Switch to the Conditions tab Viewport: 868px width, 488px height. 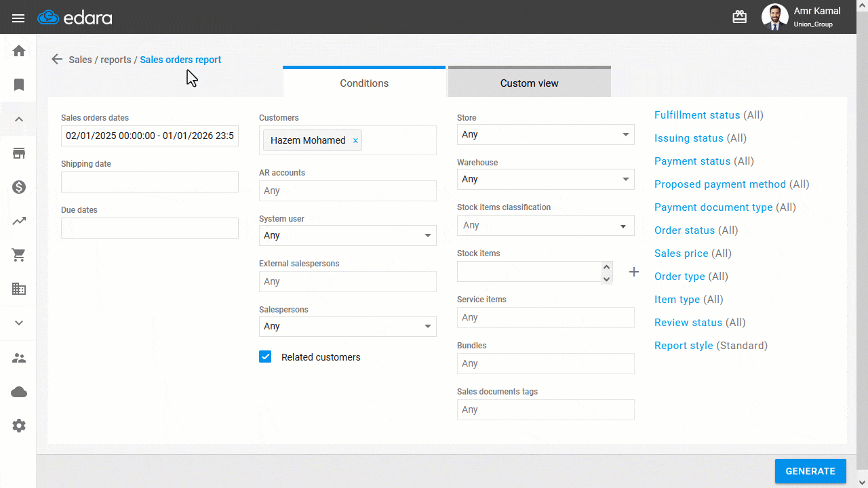click(364, 83)
